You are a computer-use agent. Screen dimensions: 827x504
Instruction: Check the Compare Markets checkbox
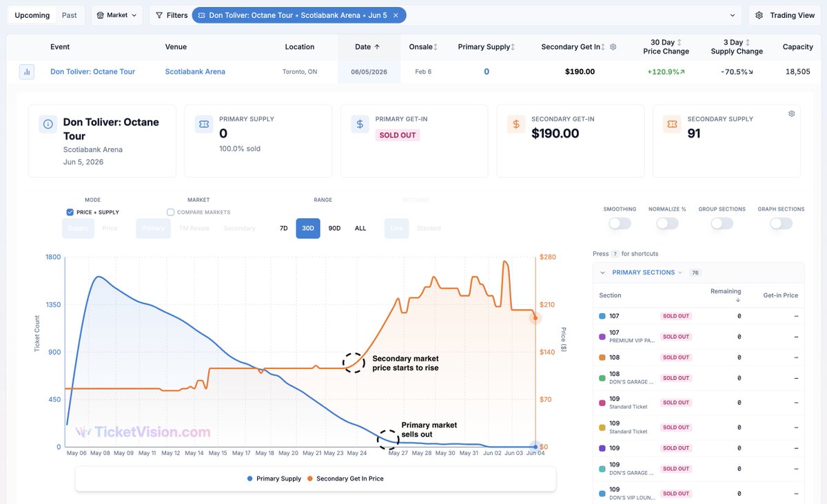coord(170,212)
